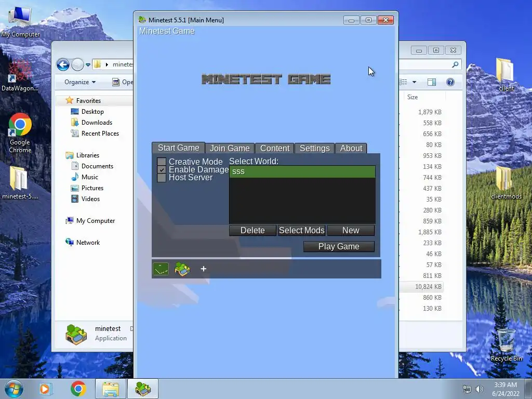The height and width of the screenshot is (399, 532).
Task: Open Explorer help icon
Action: 450,82
